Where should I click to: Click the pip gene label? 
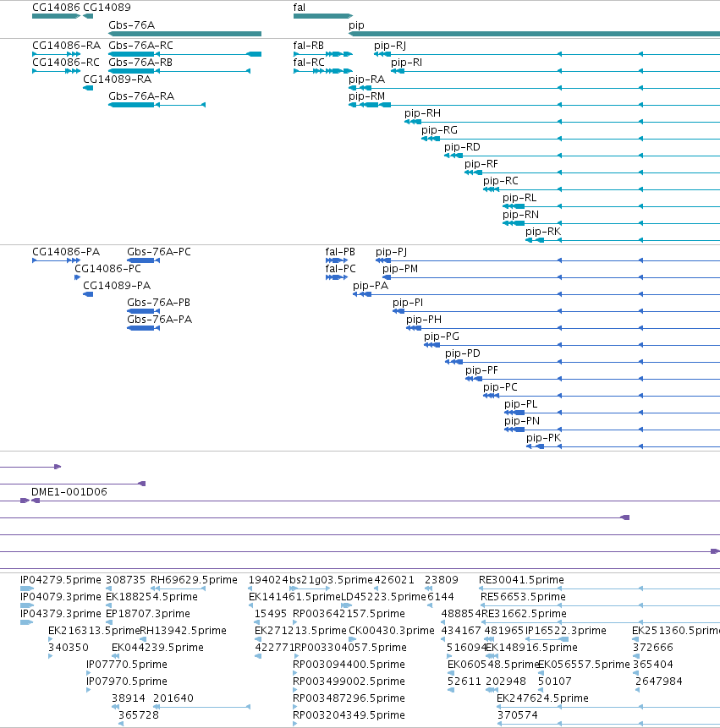(x=356, y=25)
